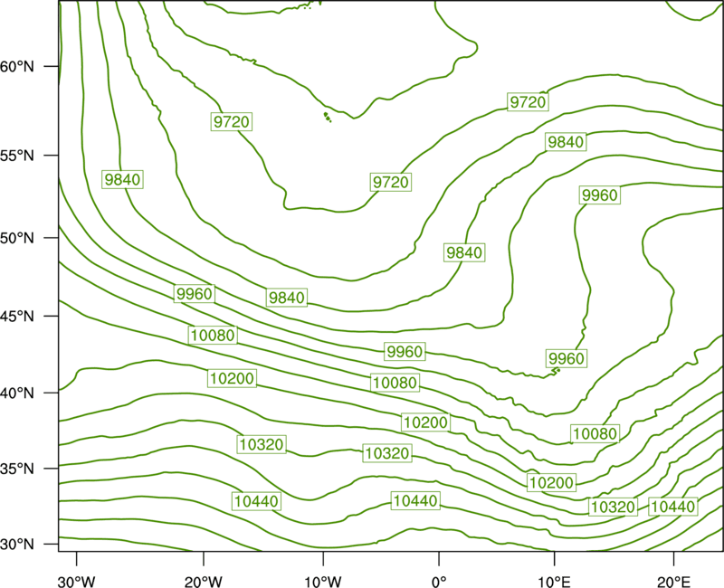Click the northernmost 9720 contour label

pyautogui.click(x=528, y=102)
